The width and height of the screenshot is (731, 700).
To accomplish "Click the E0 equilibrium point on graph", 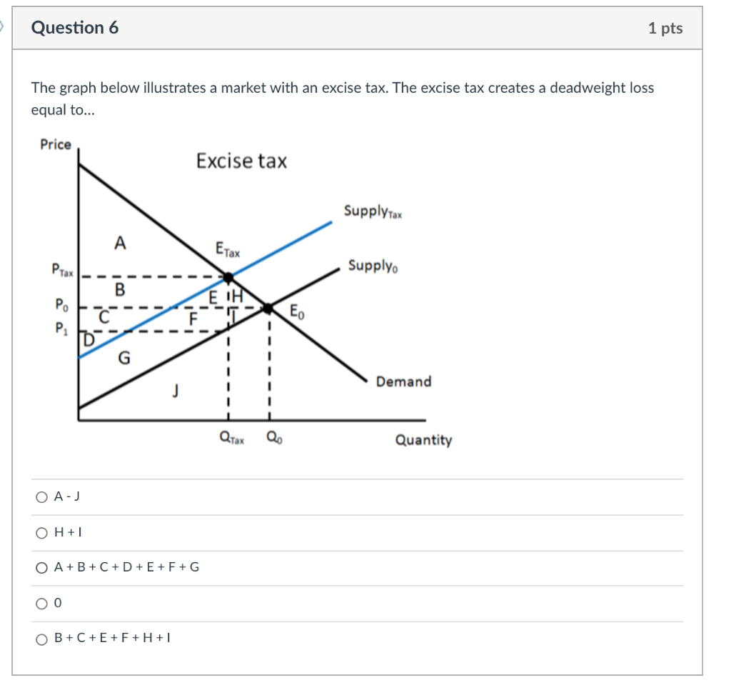I will pyautogui.click(x=269, y=309).
